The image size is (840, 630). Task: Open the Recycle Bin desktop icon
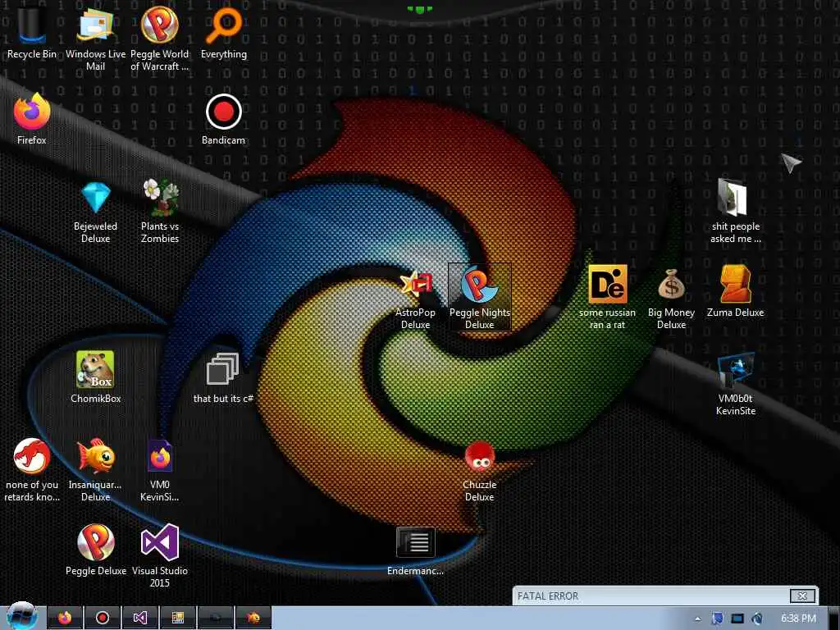click(x=32, y=33)
